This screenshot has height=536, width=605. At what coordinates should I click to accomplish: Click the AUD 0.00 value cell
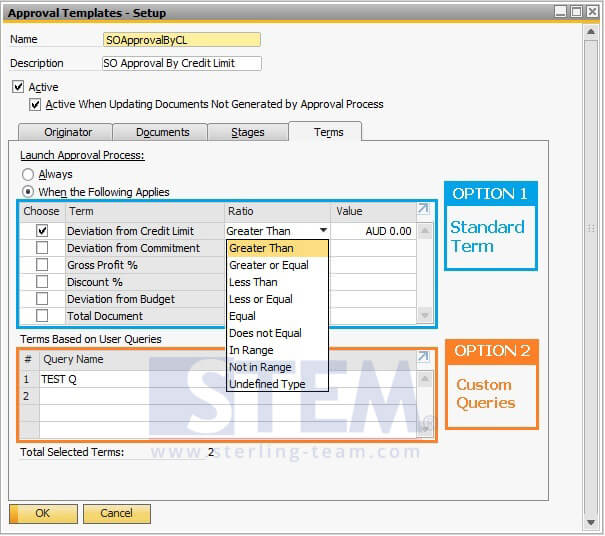pyautogui.click(x=373, y=231)
